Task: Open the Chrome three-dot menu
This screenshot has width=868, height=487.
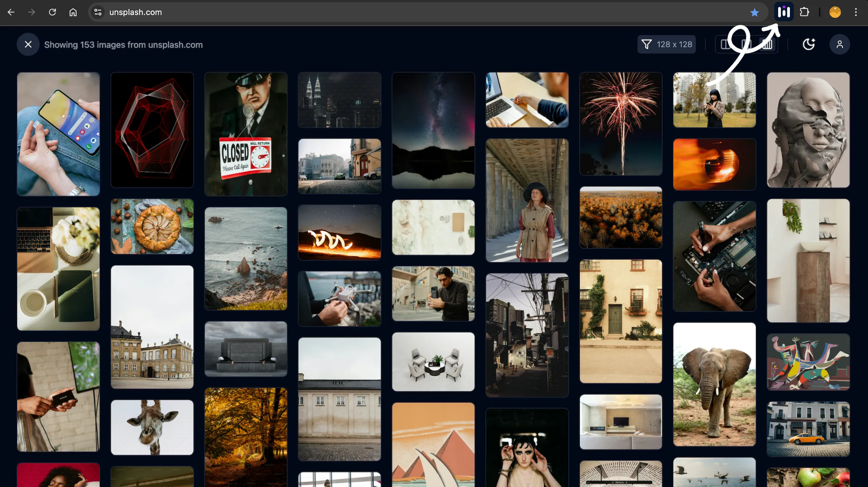Action: pyautogui.click(x=855, y=12)
